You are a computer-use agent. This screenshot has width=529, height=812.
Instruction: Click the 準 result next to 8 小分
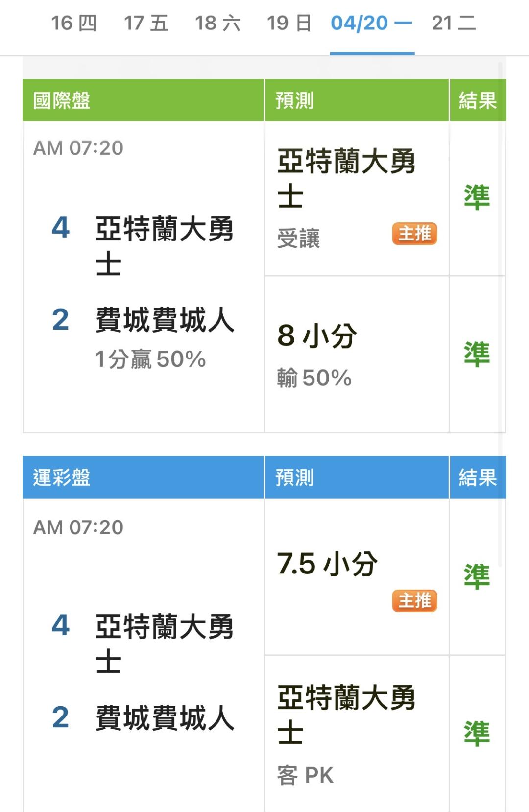(x=477, y=354)
